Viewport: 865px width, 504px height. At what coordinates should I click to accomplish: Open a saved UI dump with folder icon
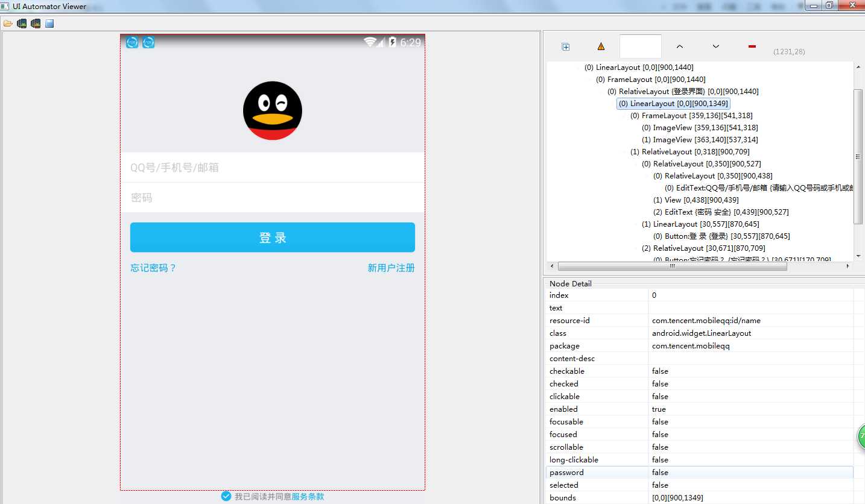tap(8, 24)
